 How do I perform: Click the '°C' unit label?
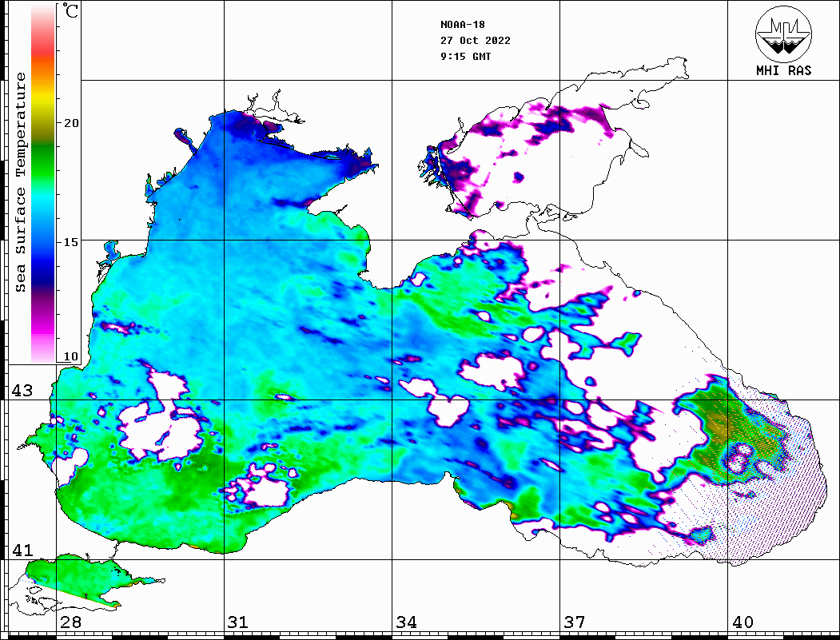tap(70, 10)
